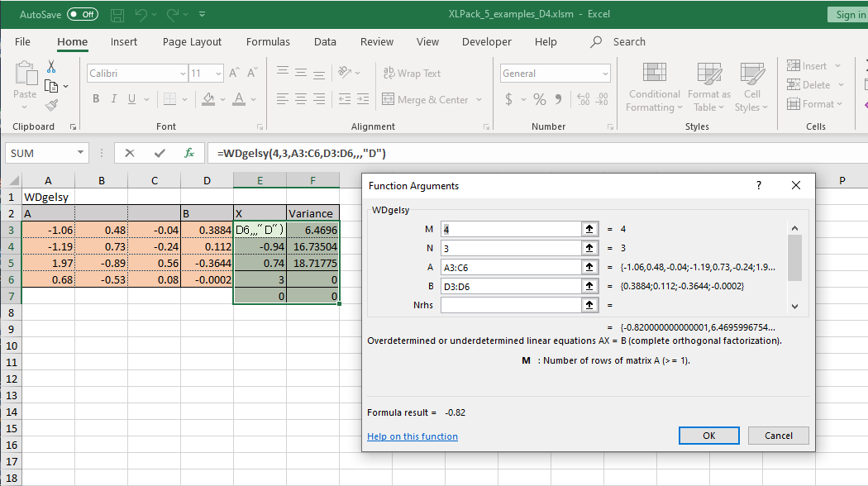The height and width of the screenshot is (486, 868).
Task: Click the Decrease Font Size icon
Action: click(x=252, y=73)
